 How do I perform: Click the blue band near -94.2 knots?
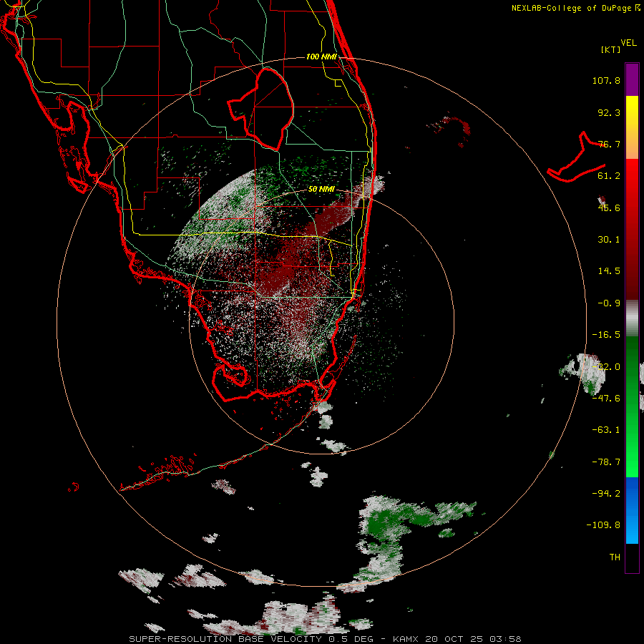point(632,493)
